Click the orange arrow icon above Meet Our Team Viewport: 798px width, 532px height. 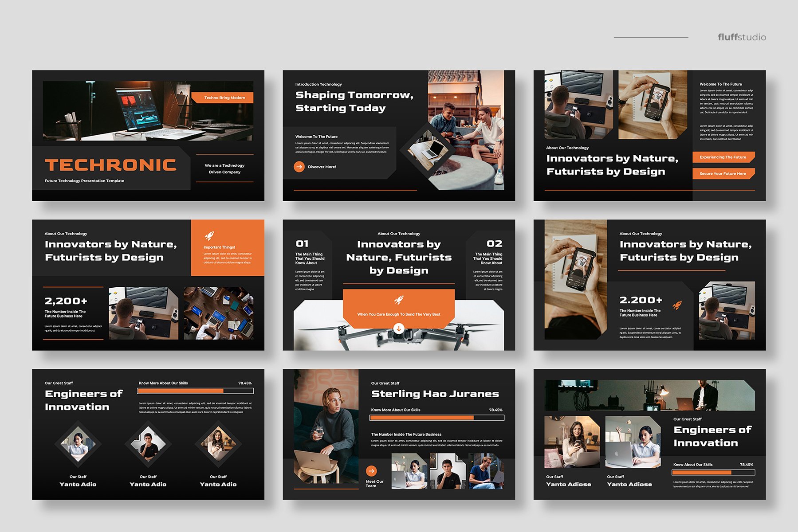point(371,471)
